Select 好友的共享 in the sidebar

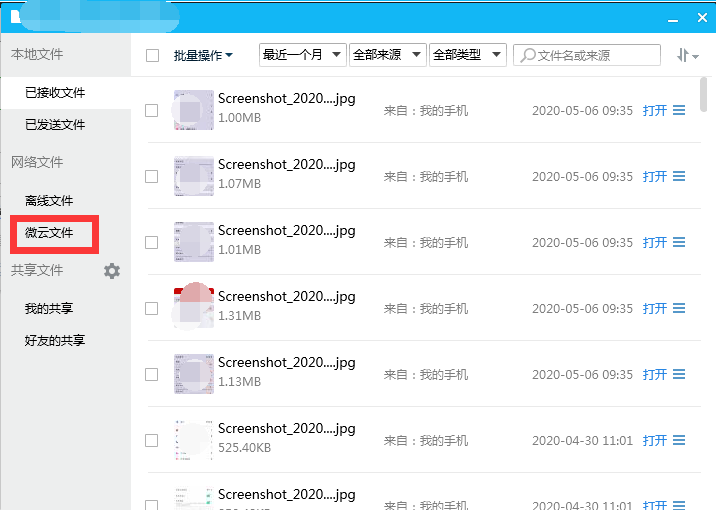tap(55, 340)
